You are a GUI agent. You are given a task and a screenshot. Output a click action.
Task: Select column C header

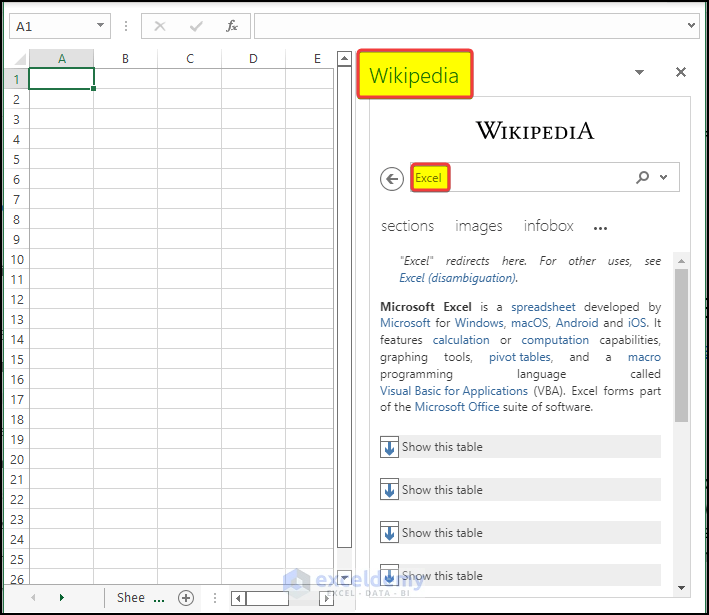pos(189,59)
